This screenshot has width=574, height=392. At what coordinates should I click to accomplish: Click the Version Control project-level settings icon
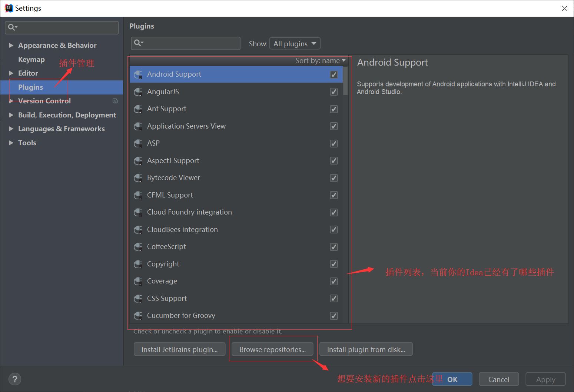click(x=115, y=101)
